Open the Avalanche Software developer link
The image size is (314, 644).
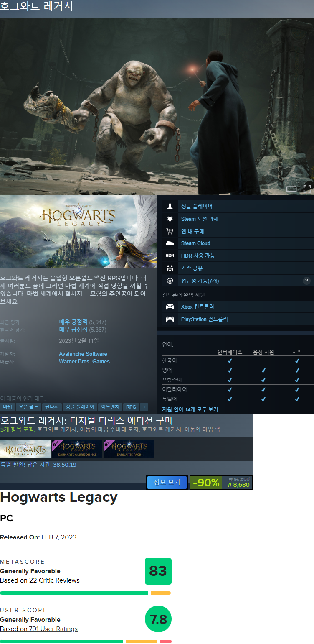(x=83, y=354)
